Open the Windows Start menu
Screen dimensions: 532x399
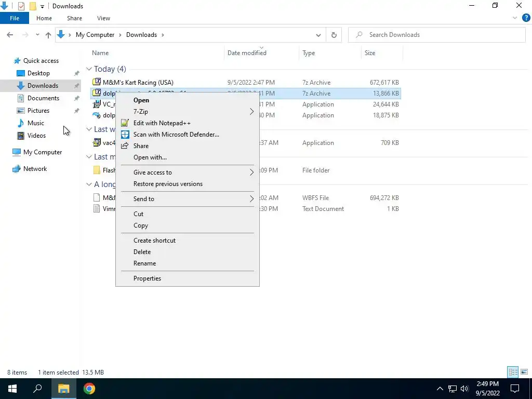[12, 389]
